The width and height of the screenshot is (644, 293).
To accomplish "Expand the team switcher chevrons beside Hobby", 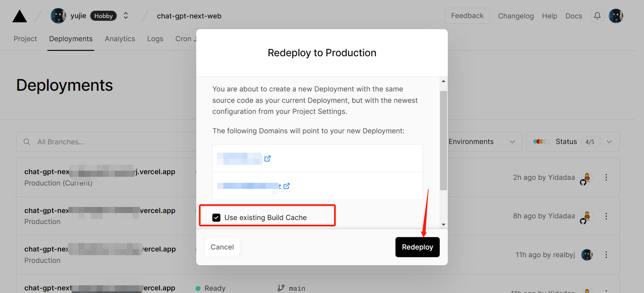I will pyautogui.click(x=126, y=16).
